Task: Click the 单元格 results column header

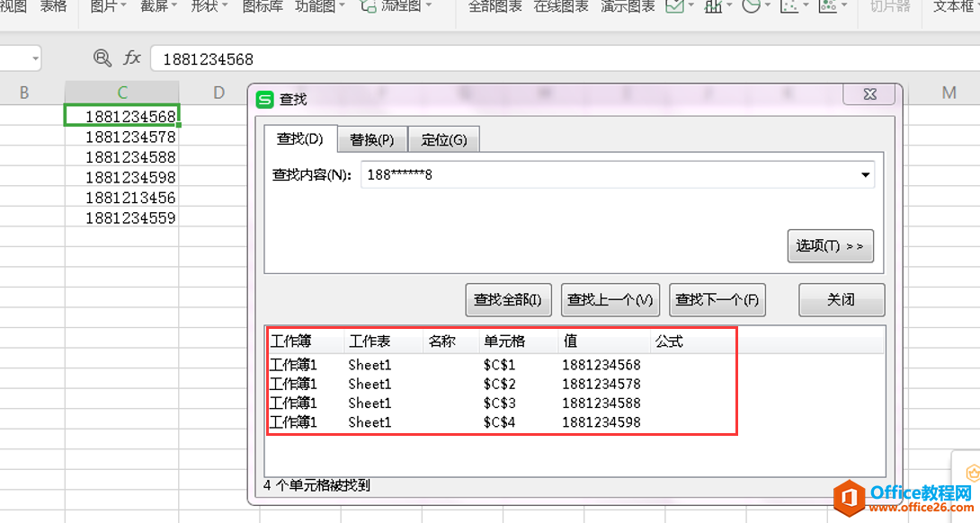Action: [x=519, y=341]
